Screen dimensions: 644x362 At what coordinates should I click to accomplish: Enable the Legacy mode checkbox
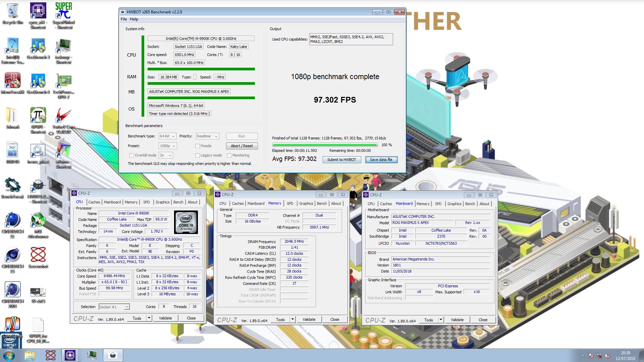tap(197, 155)
